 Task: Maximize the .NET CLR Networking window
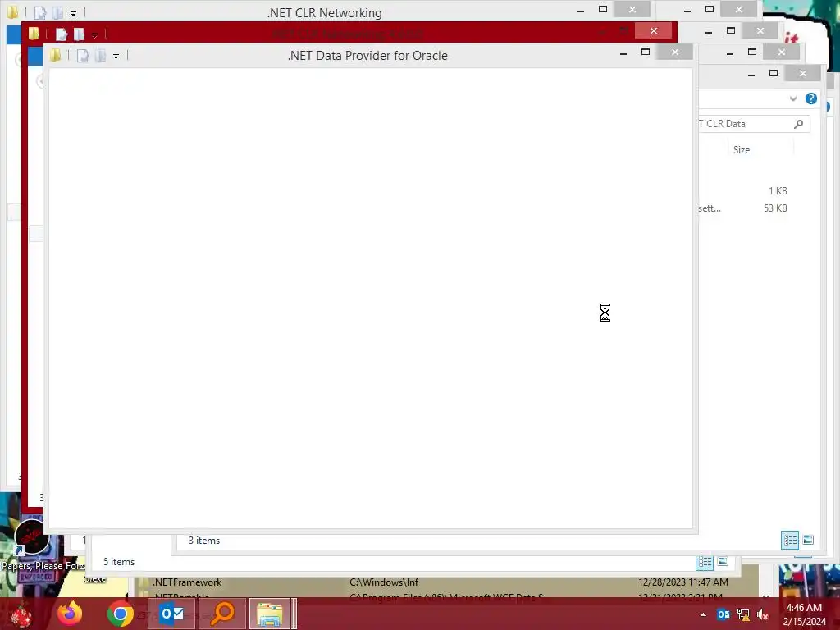coord(603,9)
